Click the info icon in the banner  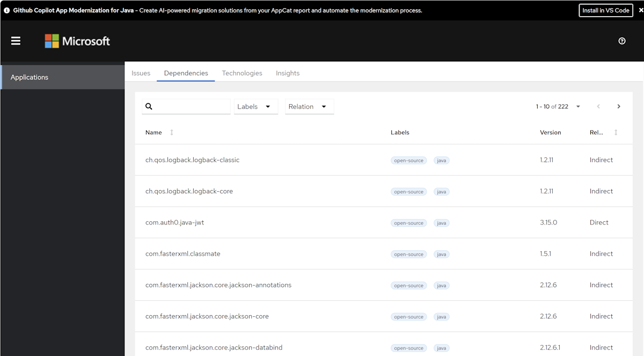7,10
